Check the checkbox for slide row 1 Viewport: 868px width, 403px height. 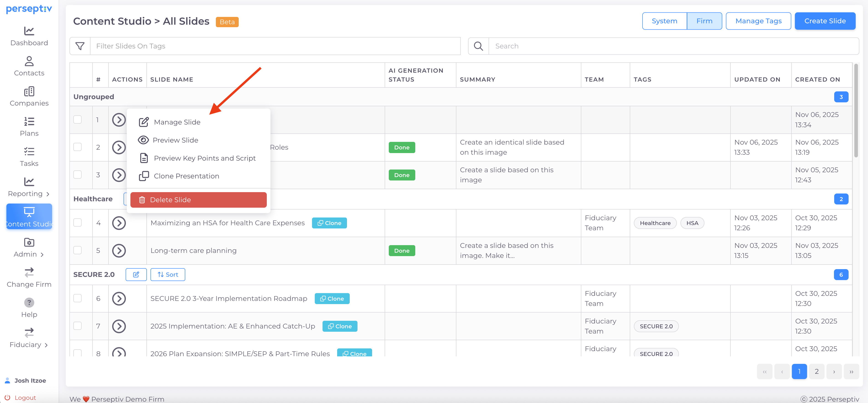coord(77,120)
